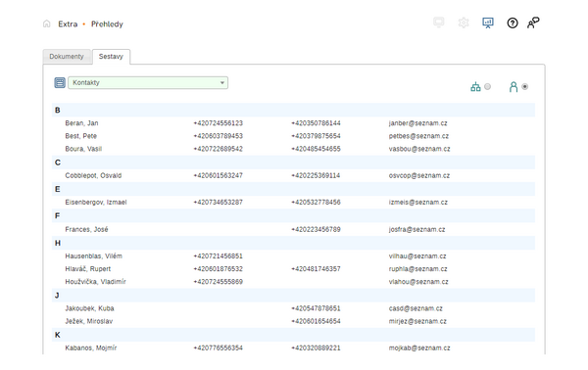The width and height of the screenshot is (588, 370).
Task: Click second phone +420485454655
Action: click(x=317, y=149)
